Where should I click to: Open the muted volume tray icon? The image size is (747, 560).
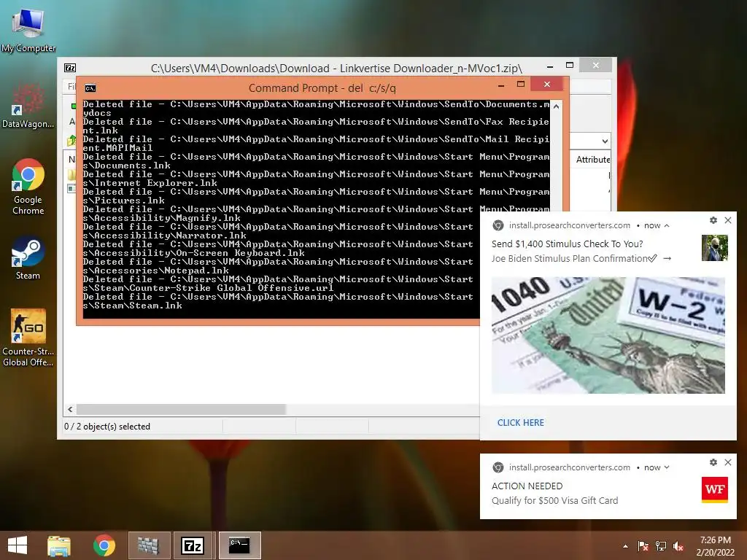pos(678,546)
